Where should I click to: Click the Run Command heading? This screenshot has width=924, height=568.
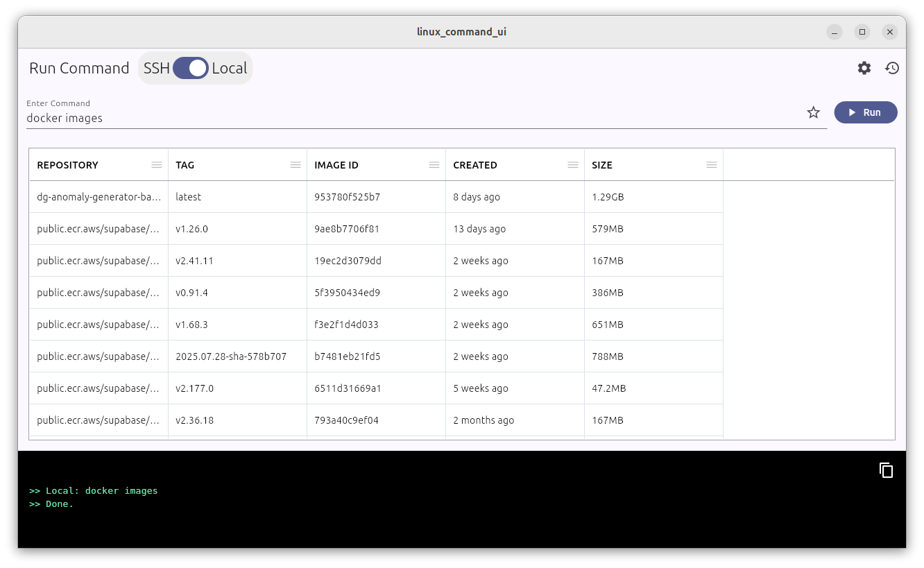(x=78, y=68)
